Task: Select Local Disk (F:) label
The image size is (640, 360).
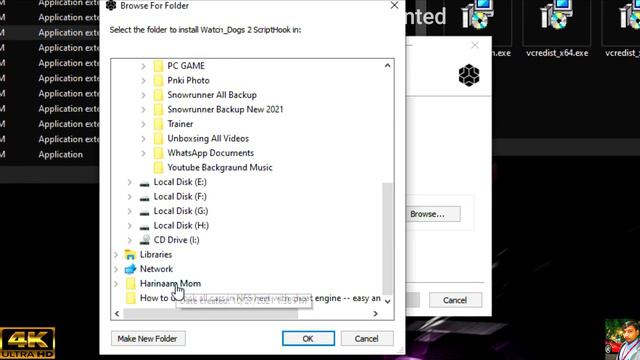Action: click(x=180, y=196)
